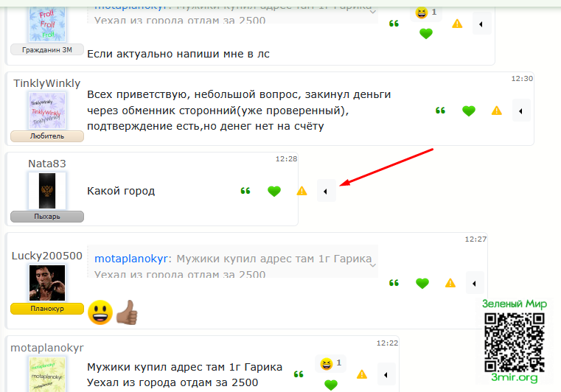
Task: Report Nata83's message via warning triangle
Action: [302, 191]
